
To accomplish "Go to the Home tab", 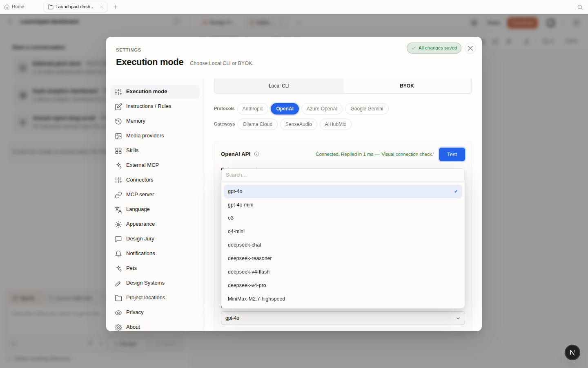I will click(x=14, y=7).
